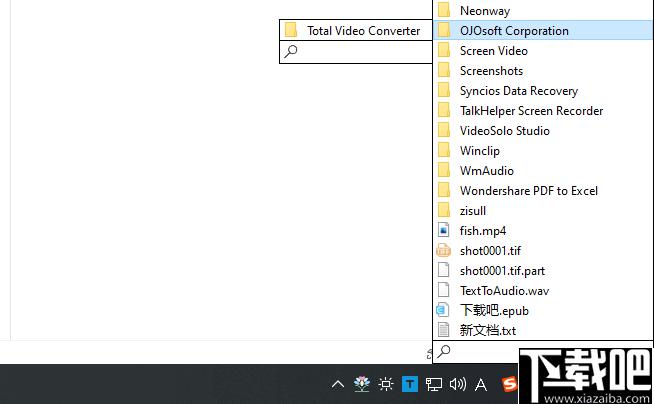
Task: Select the TextToAudio.wav file
Action: [x=543, y=291]
